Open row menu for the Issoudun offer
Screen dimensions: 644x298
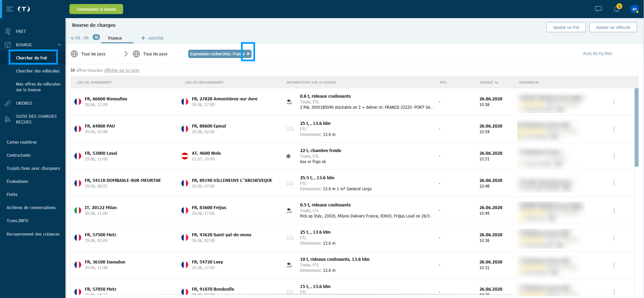coord(614,265)
